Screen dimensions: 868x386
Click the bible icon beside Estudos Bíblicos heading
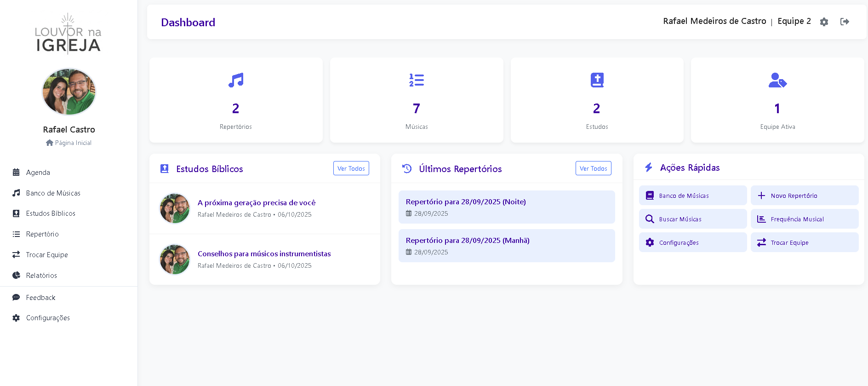(x=165, y=169)
